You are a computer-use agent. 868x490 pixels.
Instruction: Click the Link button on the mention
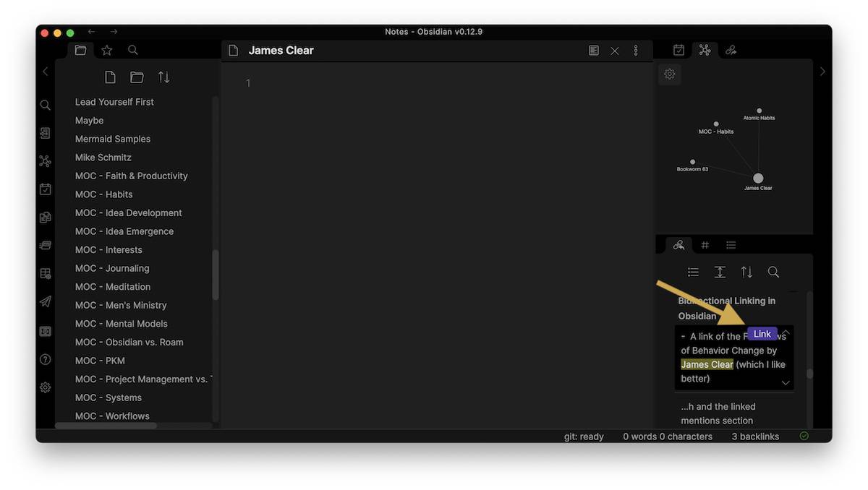tap(762, 334)
